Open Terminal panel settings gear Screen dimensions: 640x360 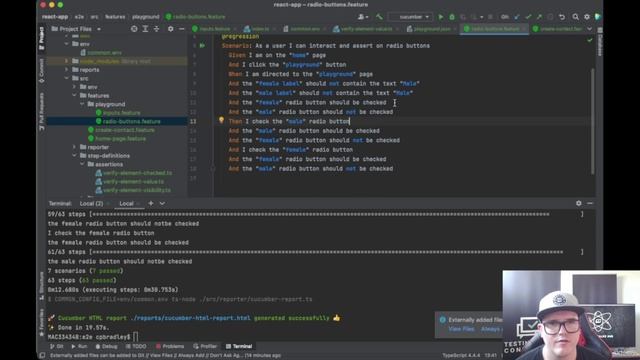[578, 203]
